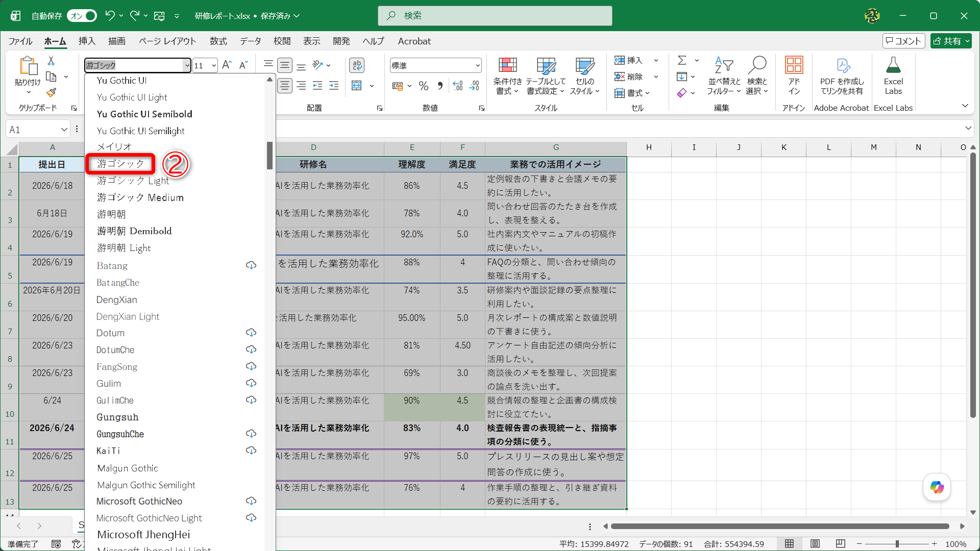Viewport: 980px width, 551px height.
Task: Apply comma style number format
Action: click(440, 86)
